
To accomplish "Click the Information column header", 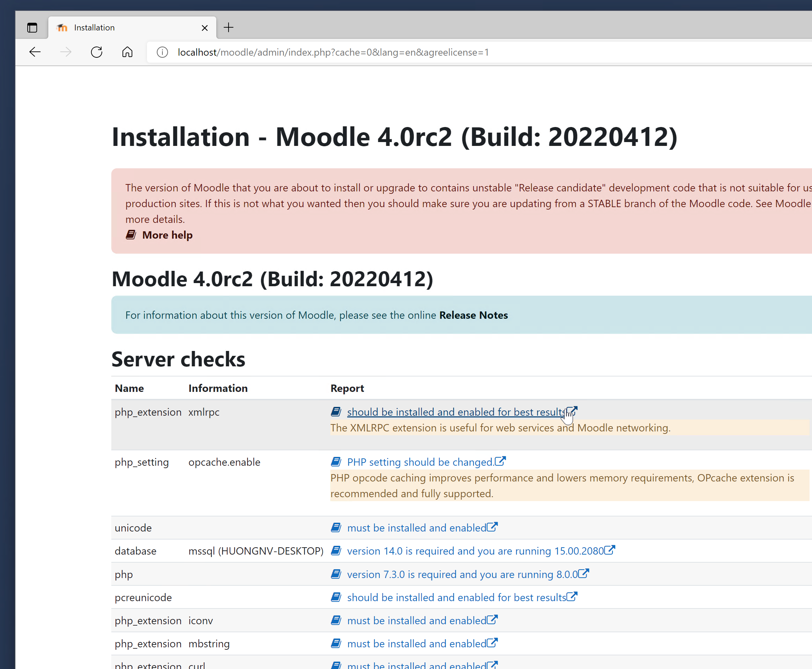I will tap(218, 388).
